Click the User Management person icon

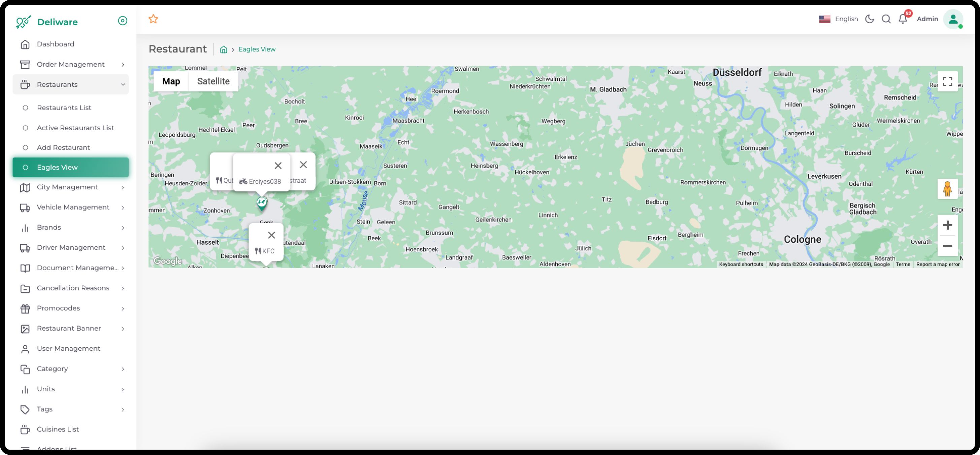25,349
